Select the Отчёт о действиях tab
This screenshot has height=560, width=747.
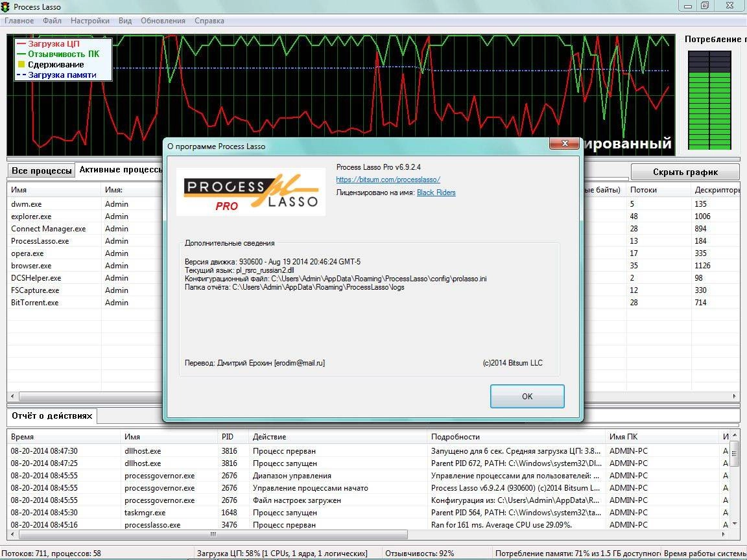click(x=52, y=415)
